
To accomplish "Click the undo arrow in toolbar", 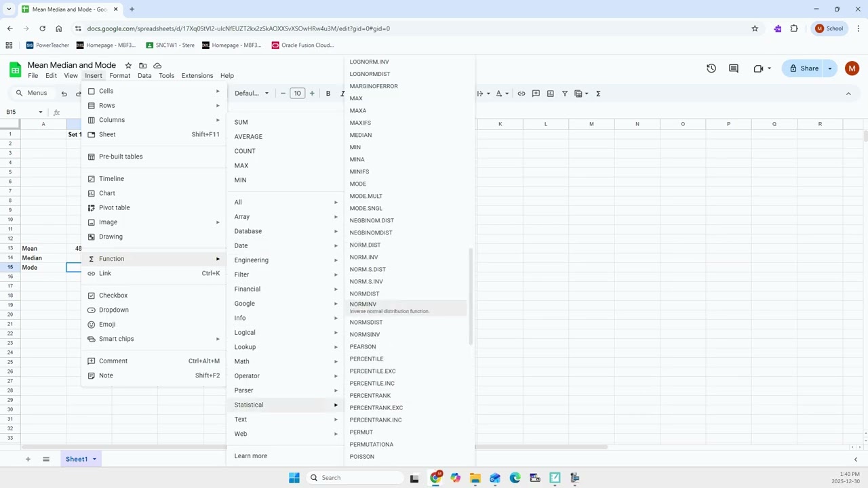I will pyautogui.click(x=64, y=94).
